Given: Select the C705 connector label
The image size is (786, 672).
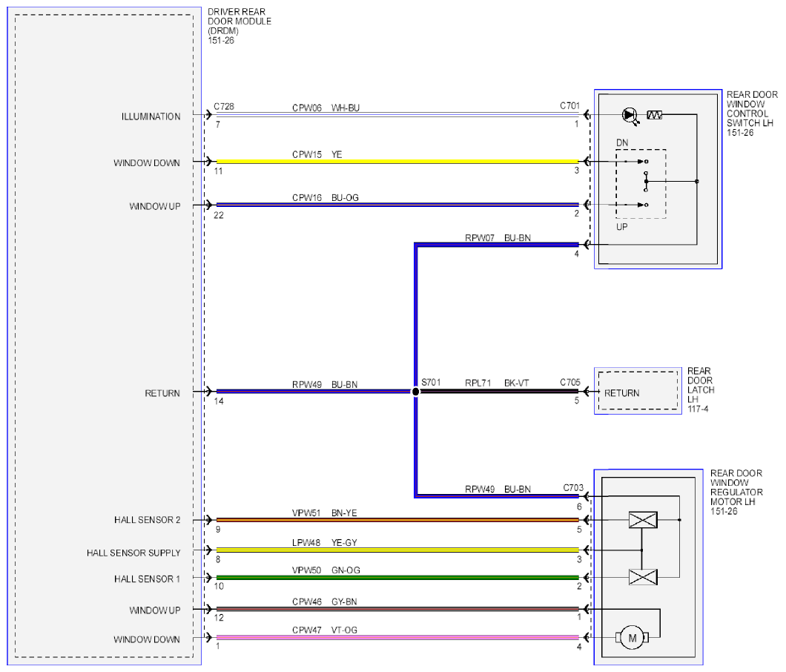Looking at the screenshot, I should point(570,383).
